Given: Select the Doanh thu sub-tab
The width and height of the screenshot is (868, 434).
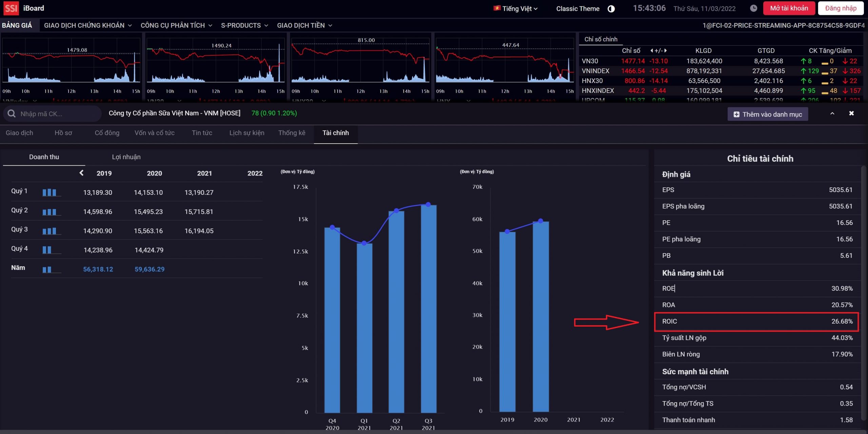Looking at the screenshot, I should [44, 157].
